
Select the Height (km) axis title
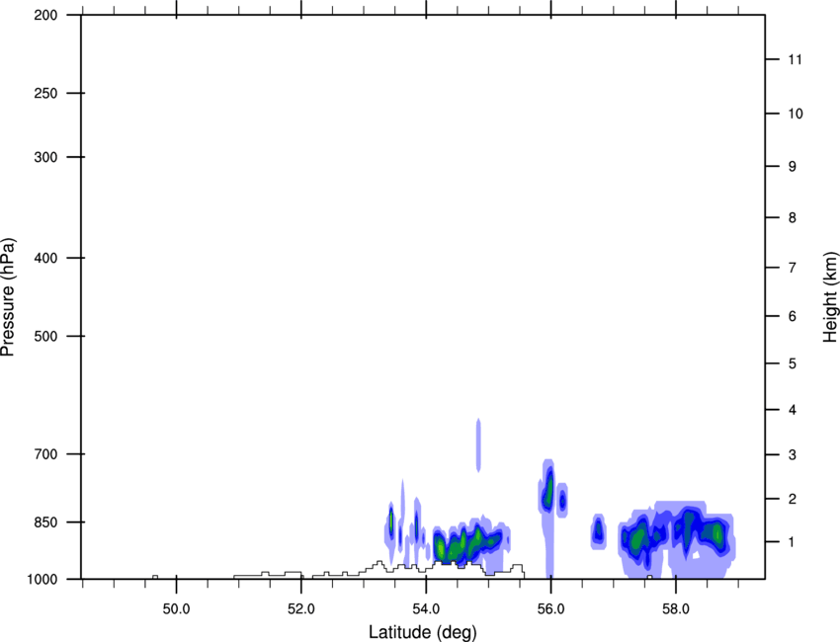(x=830, y=296)
